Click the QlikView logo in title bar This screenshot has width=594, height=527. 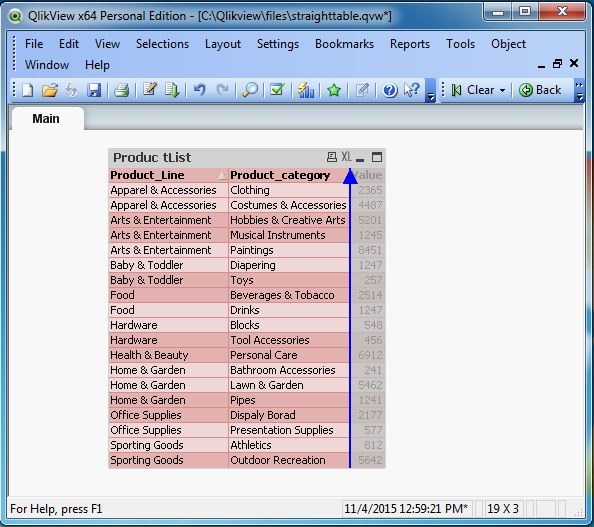point(16,16)
